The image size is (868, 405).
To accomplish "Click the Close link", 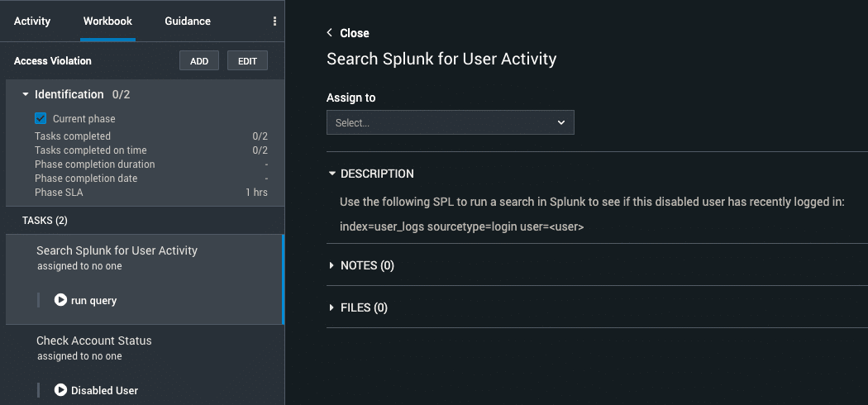I will [355, 33].
